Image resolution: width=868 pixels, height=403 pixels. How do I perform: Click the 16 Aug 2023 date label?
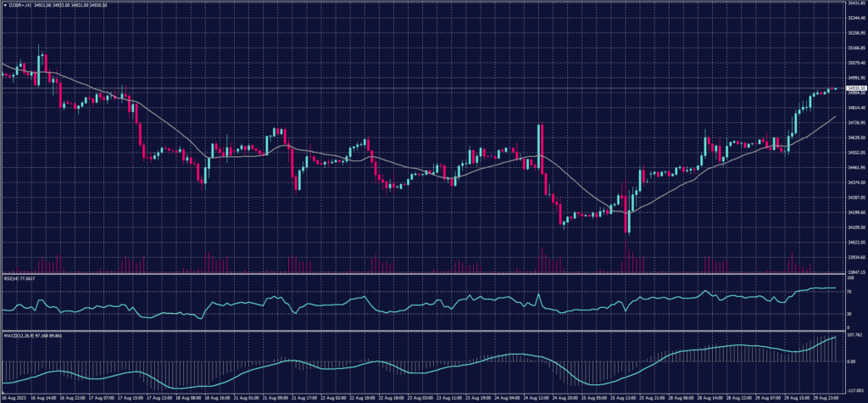(14, 397)
